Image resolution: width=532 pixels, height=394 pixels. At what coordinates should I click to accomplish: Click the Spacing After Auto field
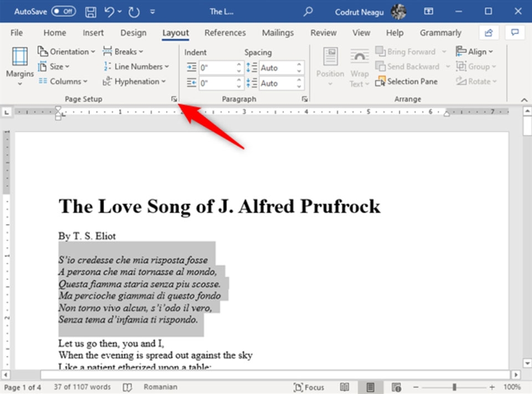278,83
